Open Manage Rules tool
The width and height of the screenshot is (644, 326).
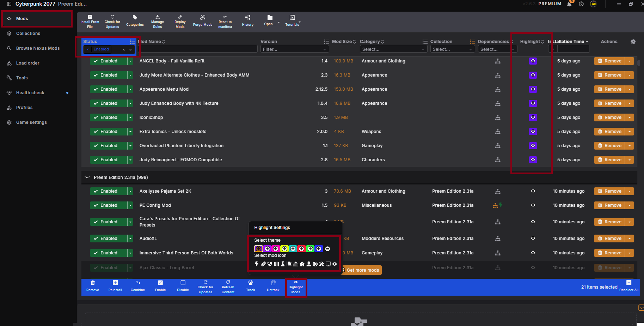158,22
